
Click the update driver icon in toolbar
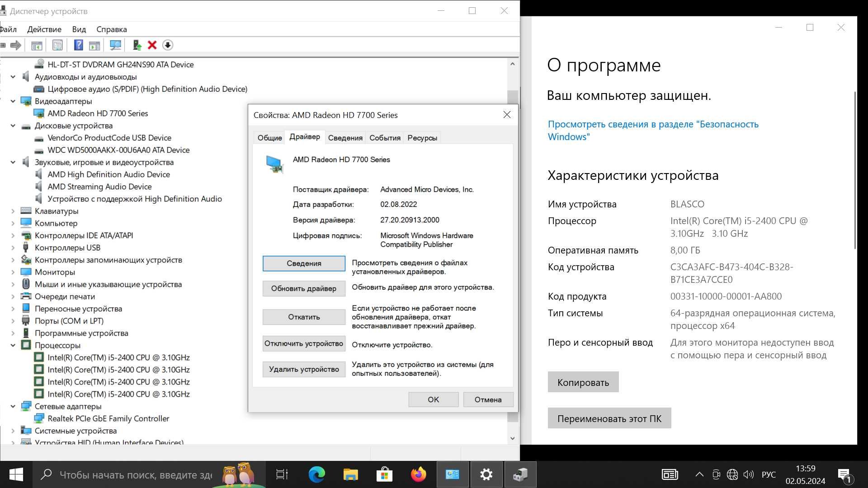pos(136,45)
